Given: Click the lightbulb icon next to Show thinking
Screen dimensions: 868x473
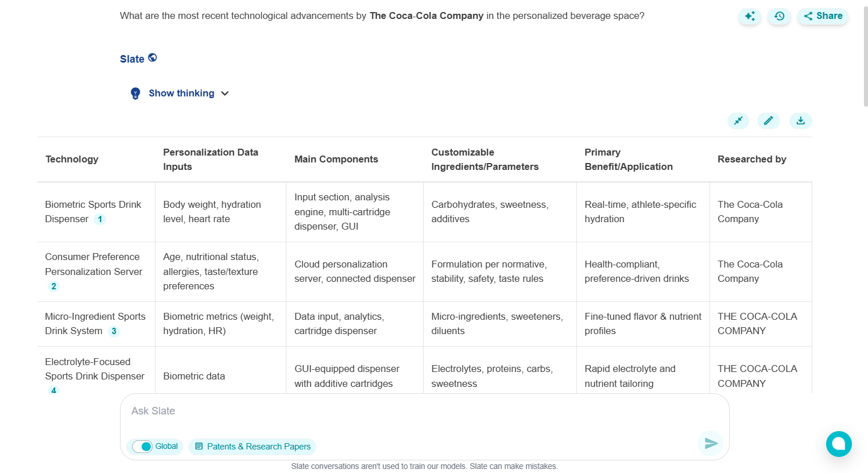Looking at the screenshot, I should coord(135,93).
